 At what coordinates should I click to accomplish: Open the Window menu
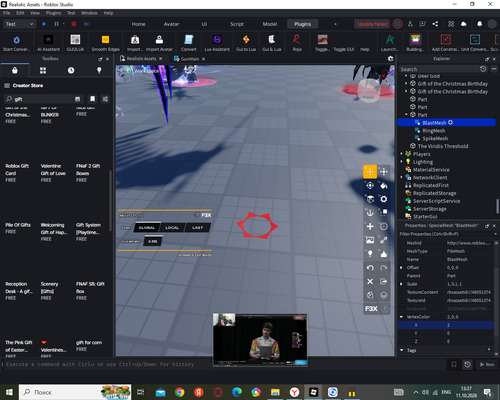point(89,13)
